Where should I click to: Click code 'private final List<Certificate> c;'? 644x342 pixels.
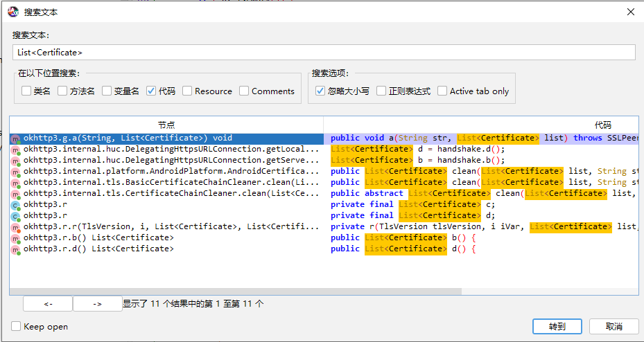pyautogui.click(x=412, y=205)
